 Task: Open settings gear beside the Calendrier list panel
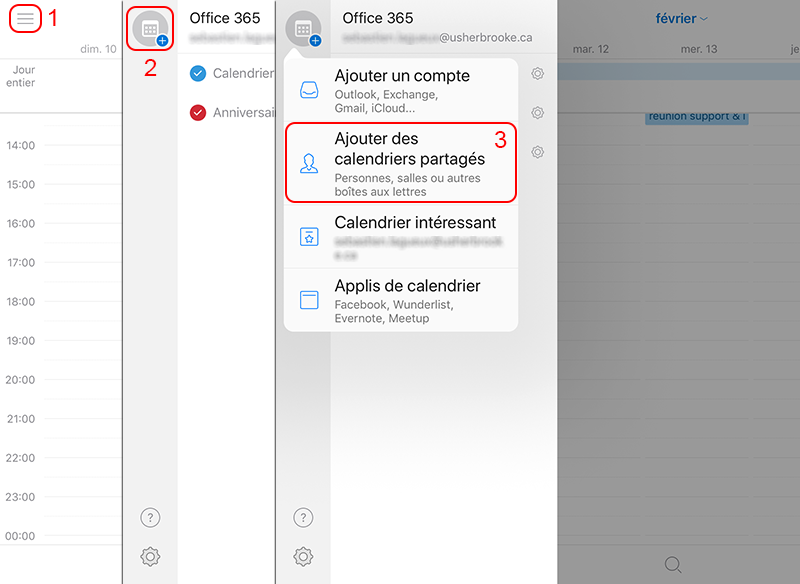[150, 557]
